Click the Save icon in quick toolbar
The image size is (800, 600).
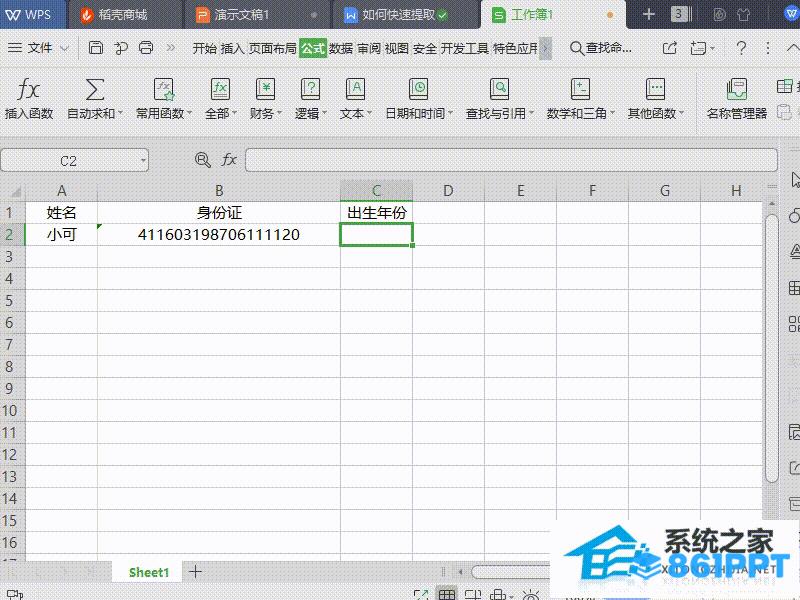95,48
